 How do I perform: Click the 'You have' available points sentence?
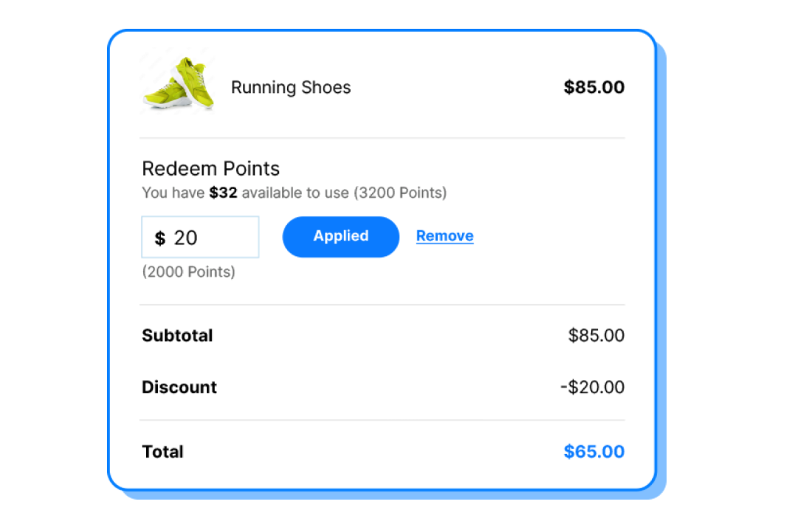(x=294, y=193)
